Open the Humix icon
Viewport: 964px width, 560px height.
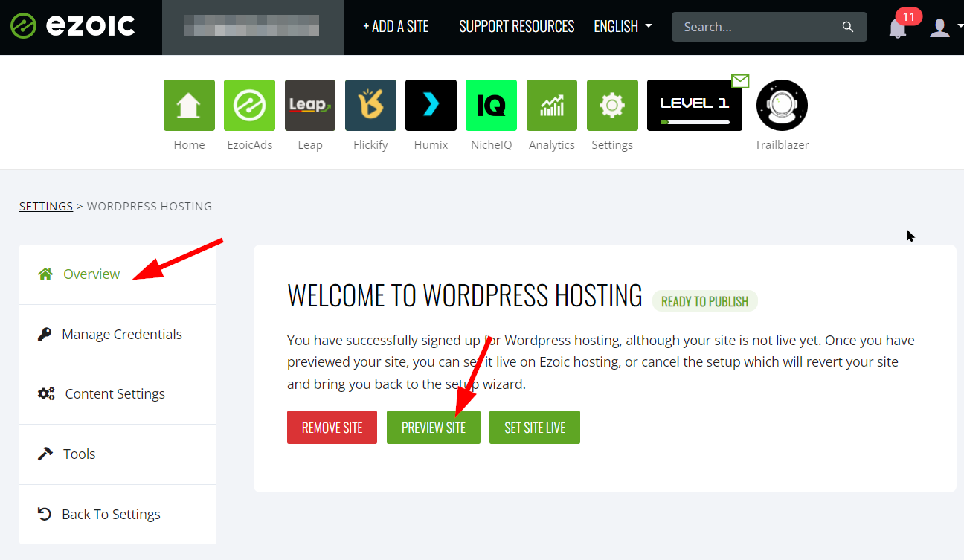tap(431, 105)
